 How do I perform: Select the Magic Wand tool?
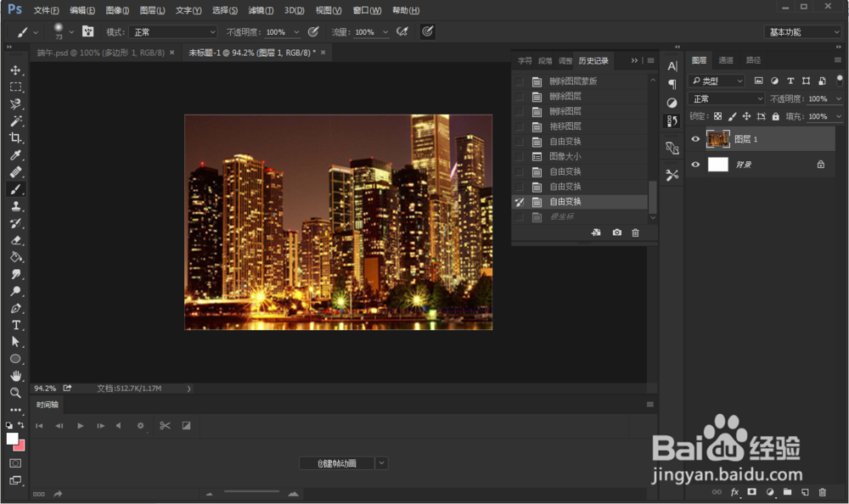[x=15, y=120]
